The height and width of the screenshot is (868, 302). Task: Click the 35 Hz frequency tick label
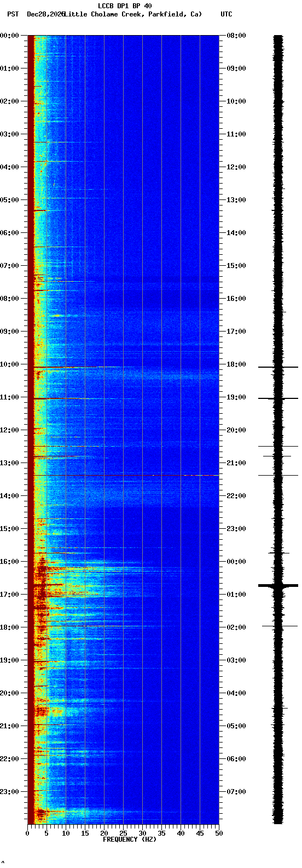(161, 833)
